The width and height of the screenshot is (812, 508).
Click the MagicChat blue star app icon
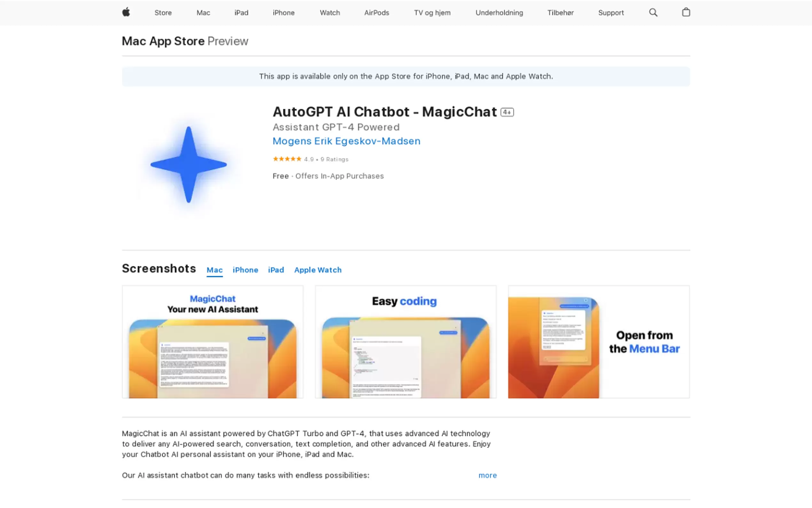point(188,165)
